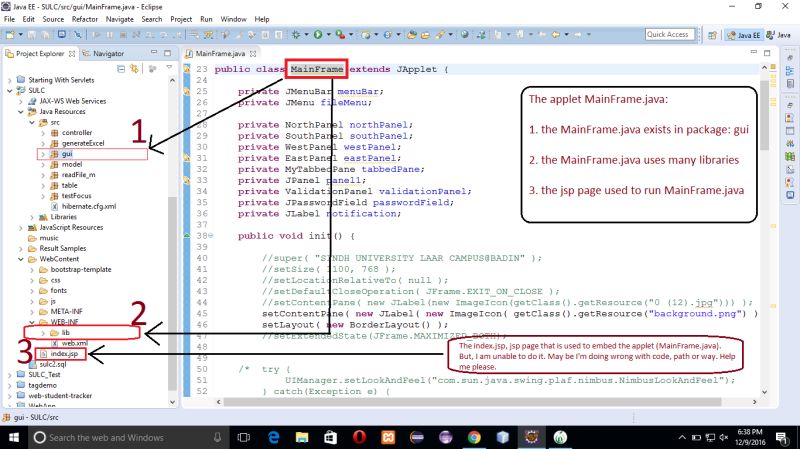Click the Search flashlight toolbar icon
Screen dimensions: 800x449
click(x=439, y=35)
